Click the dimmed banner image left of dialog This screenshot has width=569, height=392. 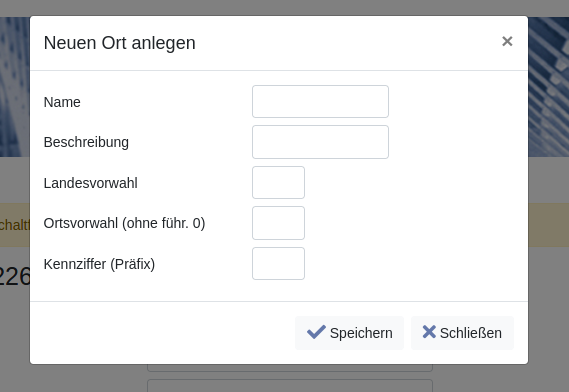click(15, 87)
